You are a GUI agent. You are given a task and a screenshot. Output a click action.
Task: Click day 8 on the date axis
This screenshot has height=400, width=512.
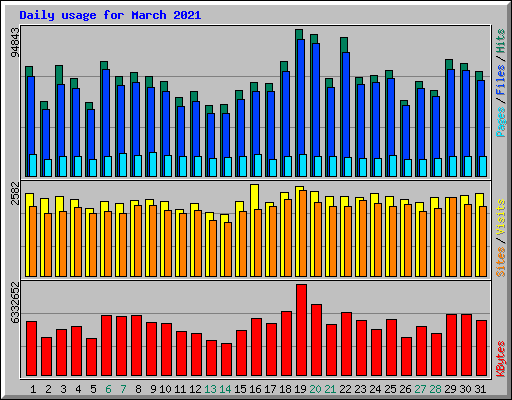pyautogui.click(x=138, y=389)
